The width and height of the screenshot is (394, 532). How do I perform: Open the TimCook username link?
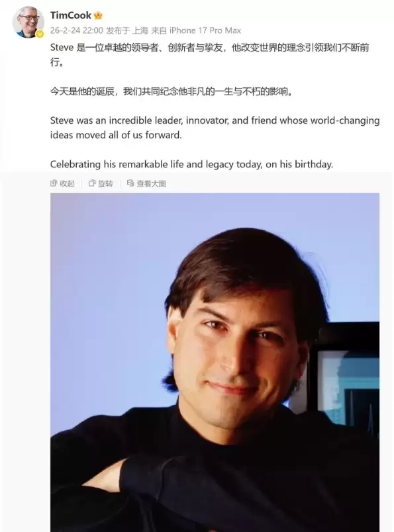click(71, 15)
